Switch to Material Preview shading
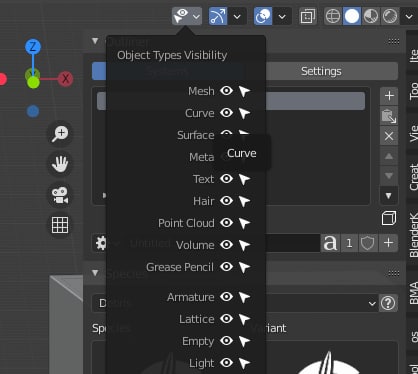 point(371,16)
